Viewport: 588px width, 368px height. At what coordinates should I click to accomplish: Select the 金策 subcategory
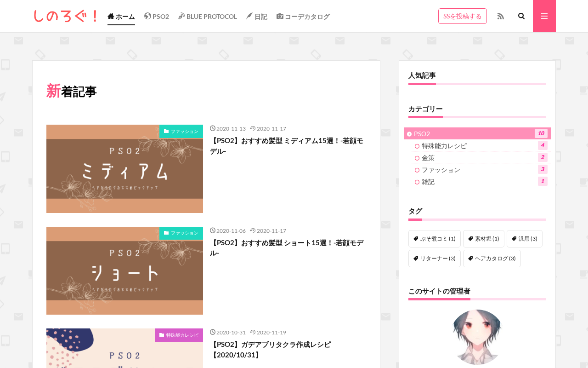pos(481,157)
